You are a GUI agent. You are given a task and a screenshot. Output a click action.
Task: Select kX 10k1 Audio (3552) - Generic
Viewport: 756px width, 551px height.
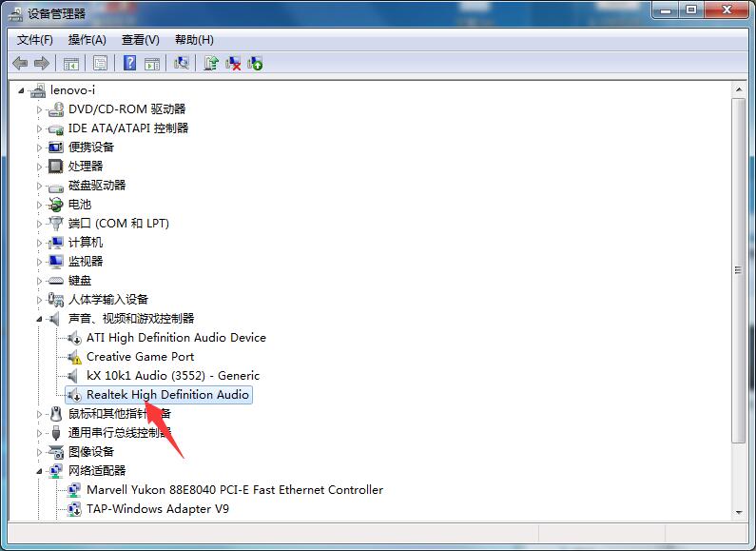173,375
